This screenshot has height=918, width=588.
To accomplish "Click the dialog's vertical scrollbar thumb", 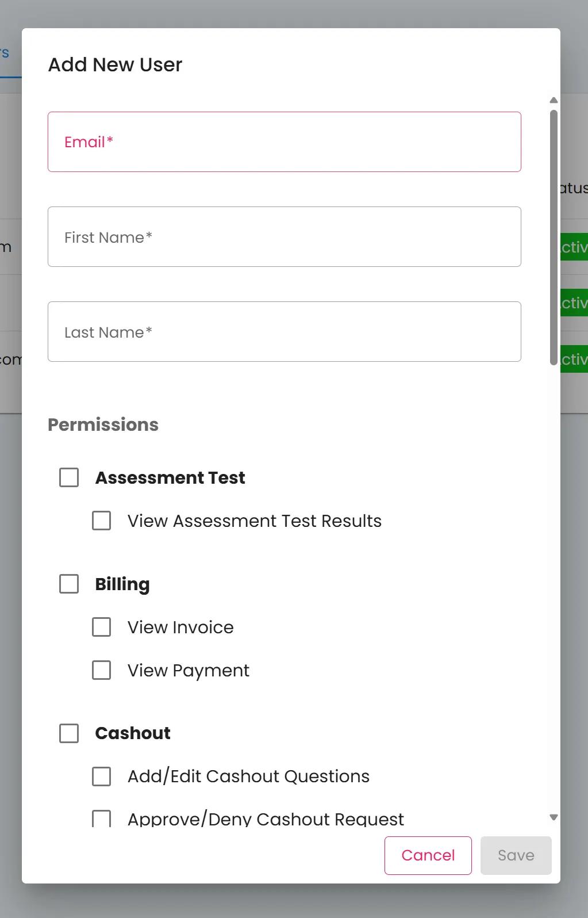I will click(x=554, y=237).
